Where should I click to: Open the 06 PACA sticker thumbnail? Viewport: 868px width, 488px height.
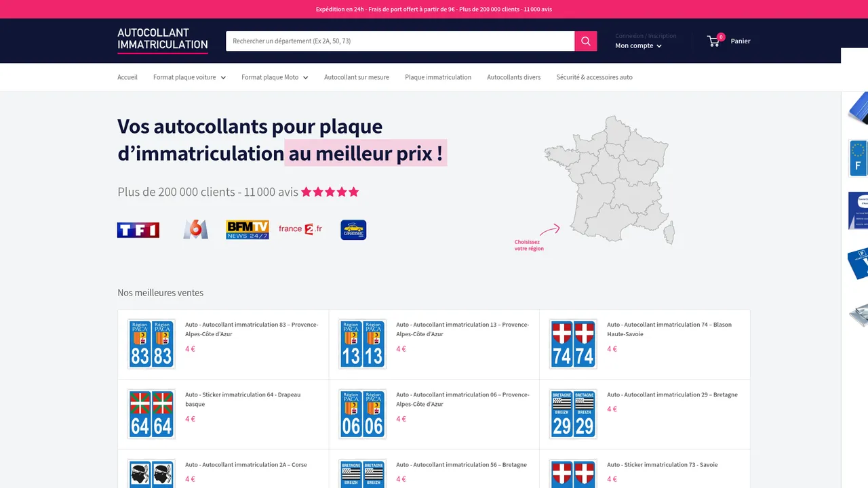(362, 414)
